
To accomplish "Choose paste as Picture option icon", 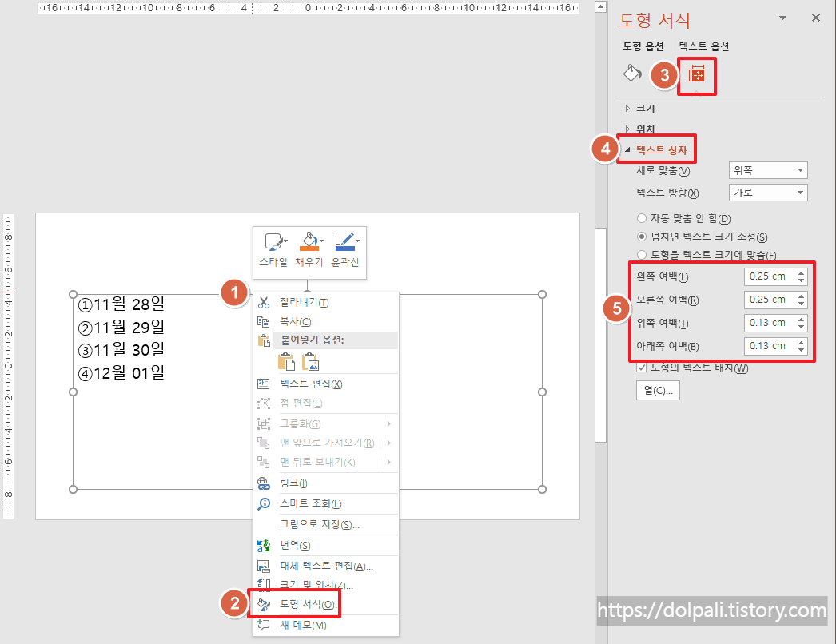I will click(x=310, y=362).
